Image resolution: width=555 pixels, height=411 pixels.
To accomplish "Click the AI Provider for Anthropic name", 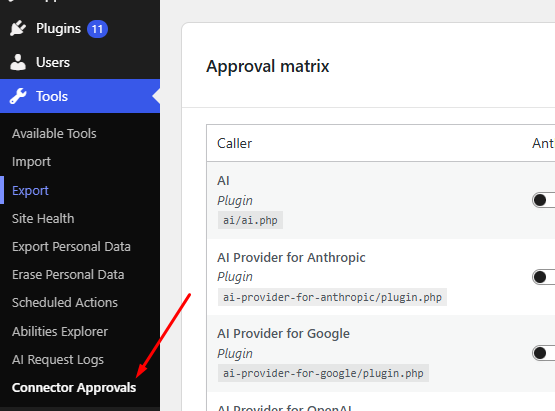I will [291, 257].
